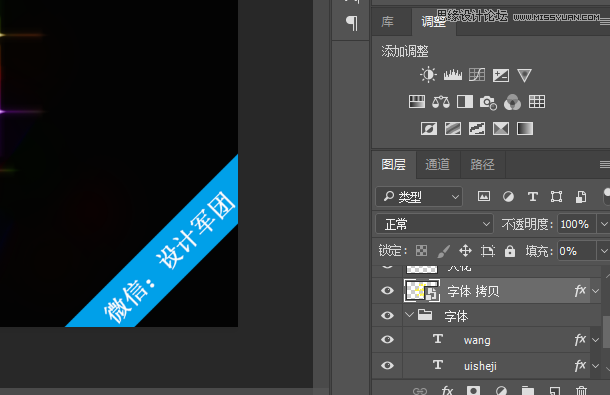610x395 pixels.
Task: Add Gradient Map adjustment
Action: coord(525,128)
